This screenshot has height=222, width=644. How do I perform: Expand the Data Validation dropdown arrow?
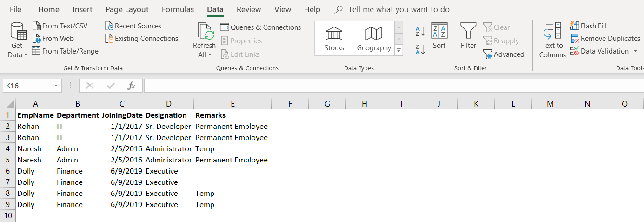click(634, 51)
